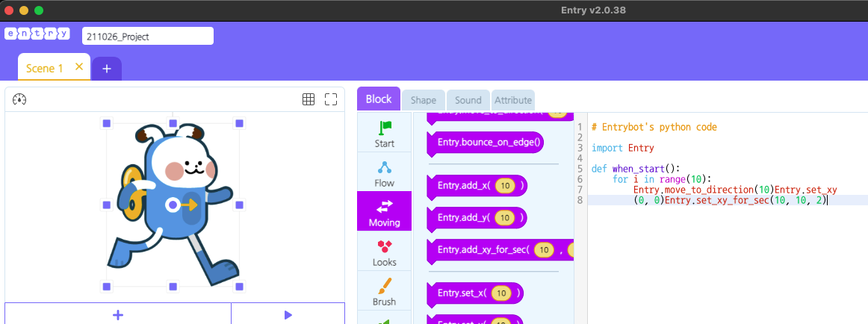868x324 pixels.
Task: Open the Brush block category
Action: coord(384,290)
